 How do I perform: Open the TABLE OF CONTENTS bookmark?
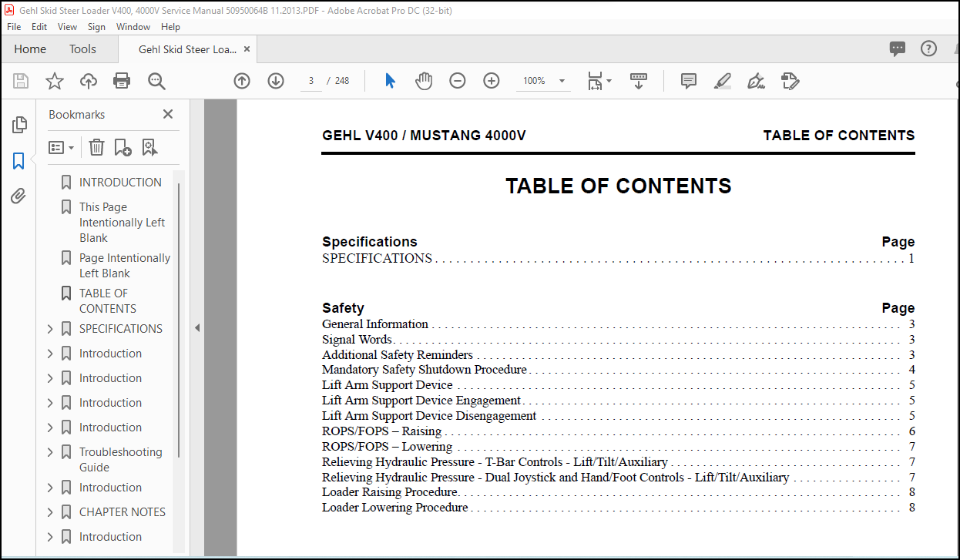tap(108, 301)
